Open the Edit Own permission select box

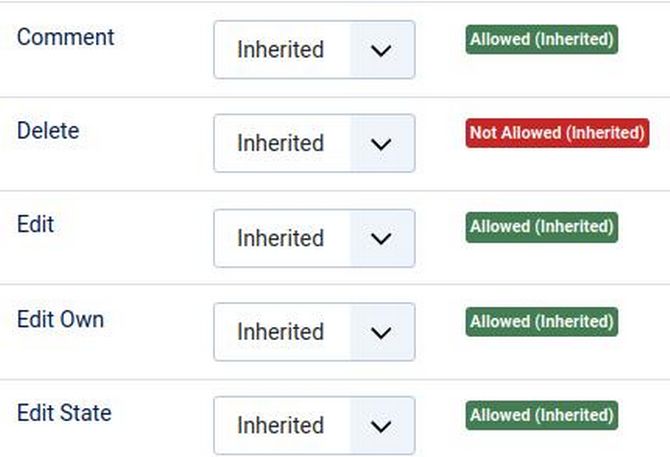tap(282, 332)
